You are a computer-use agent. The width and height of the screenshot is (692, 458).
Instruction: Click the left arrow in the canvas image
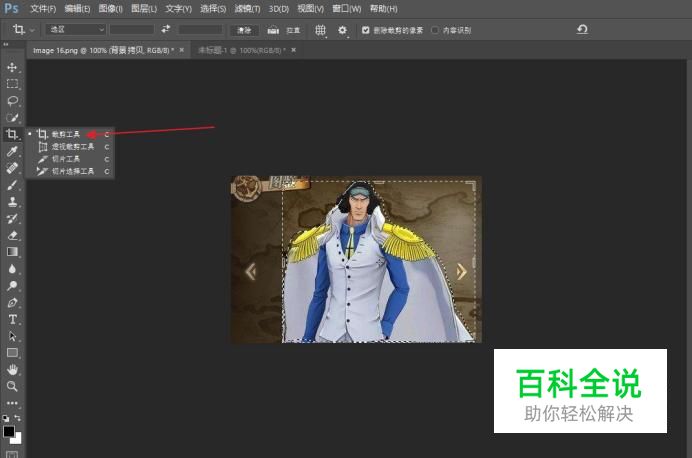pos(251,271)
